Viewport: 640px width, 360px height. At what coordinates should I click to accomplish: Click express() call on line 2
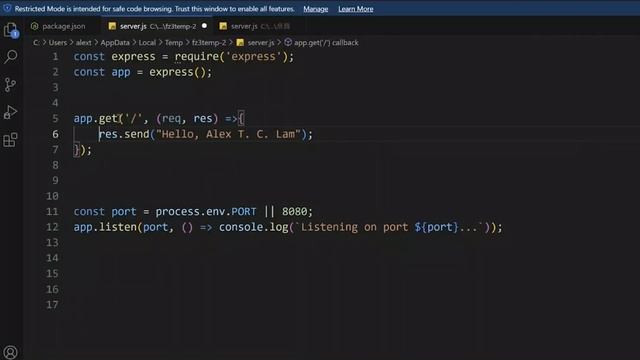pos(178,72)
